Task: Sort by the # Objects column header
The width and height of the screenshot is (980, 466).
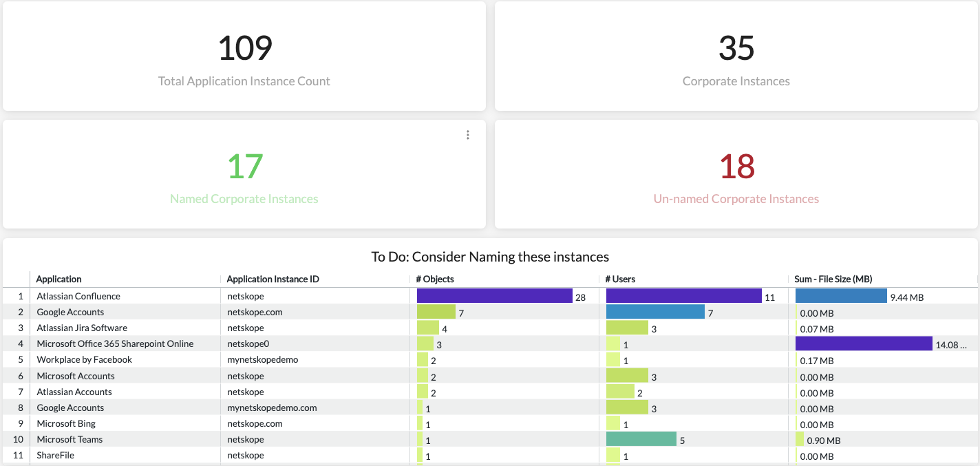Action: [435, 279]
